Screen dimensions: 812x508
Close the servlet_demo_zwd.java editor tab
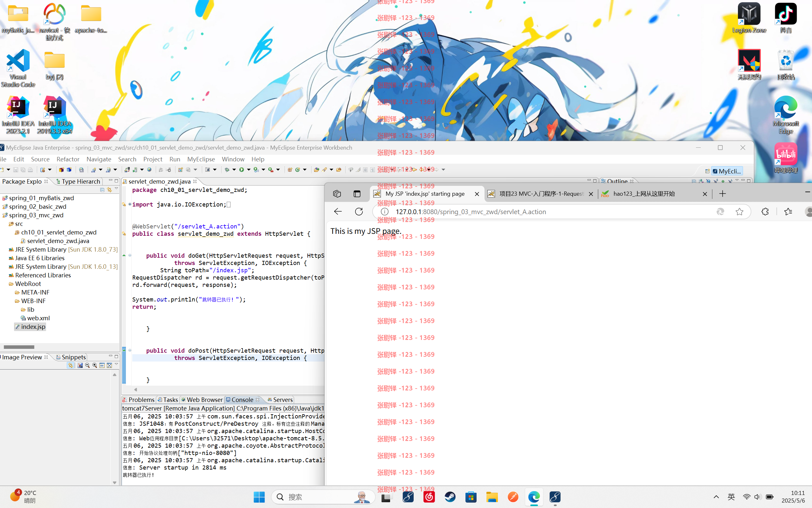point(195,181)
